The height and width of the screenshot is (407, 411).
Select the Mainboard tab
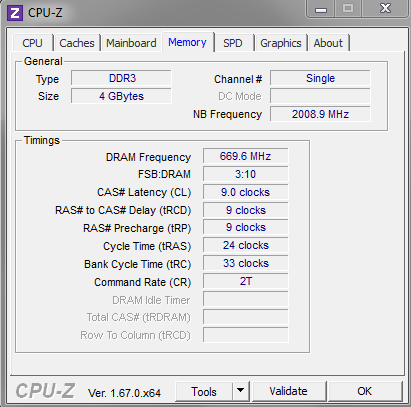point(131,43)
